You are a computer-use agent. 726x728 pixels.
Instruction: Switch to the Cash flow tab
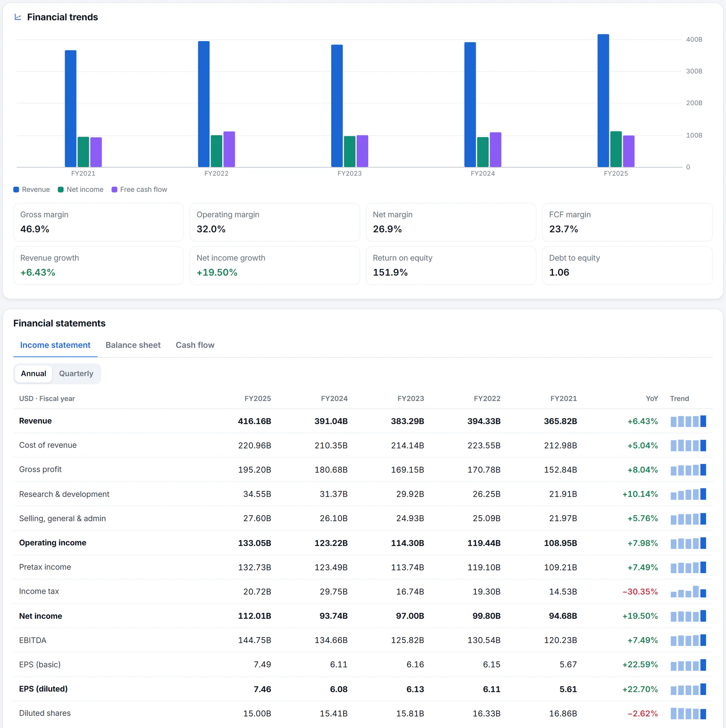195,345
